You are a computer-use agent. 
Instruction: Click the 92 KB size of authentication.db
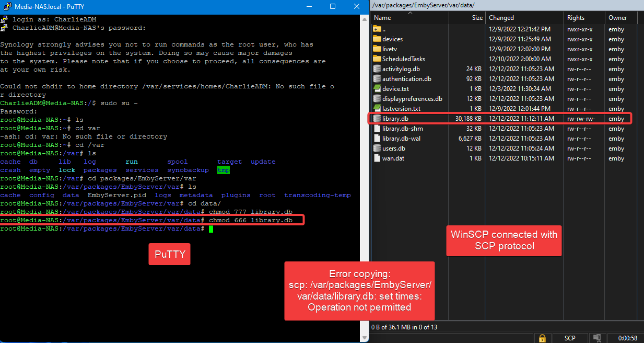[474, 79]
